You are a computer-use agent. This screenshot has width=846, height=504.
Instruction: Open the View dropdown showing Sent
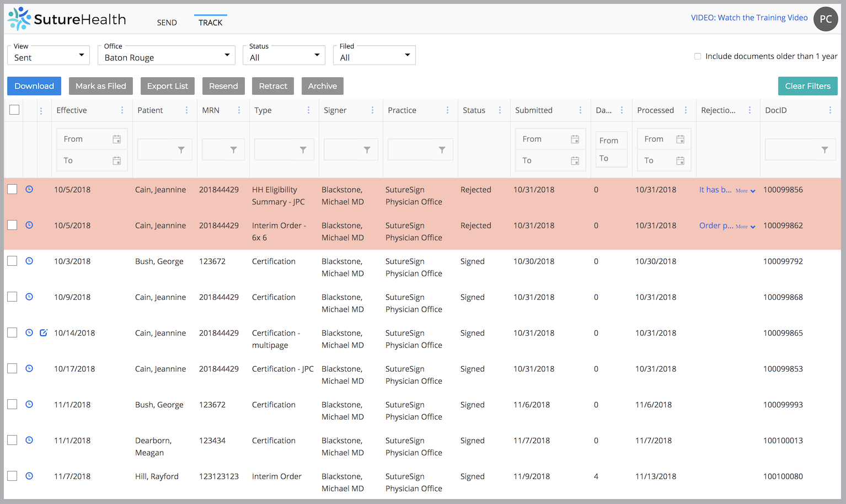49,55
